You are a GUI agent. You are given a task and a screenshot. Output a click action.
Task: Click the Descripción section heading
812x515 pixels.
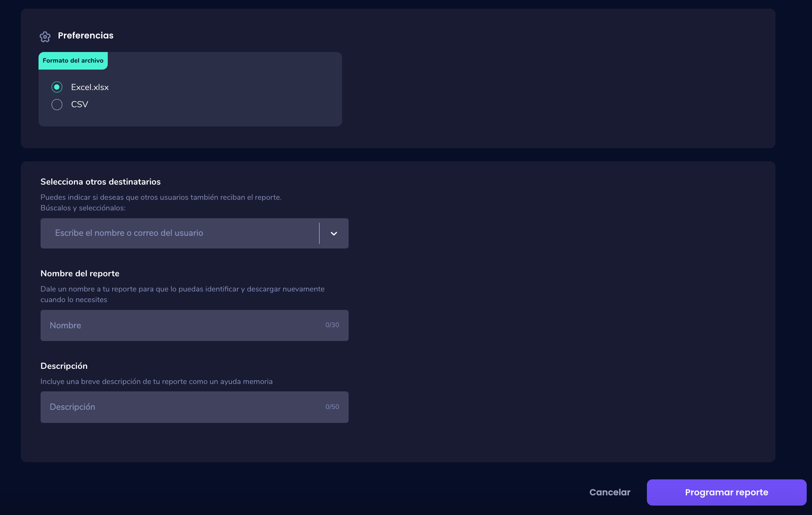64,366
